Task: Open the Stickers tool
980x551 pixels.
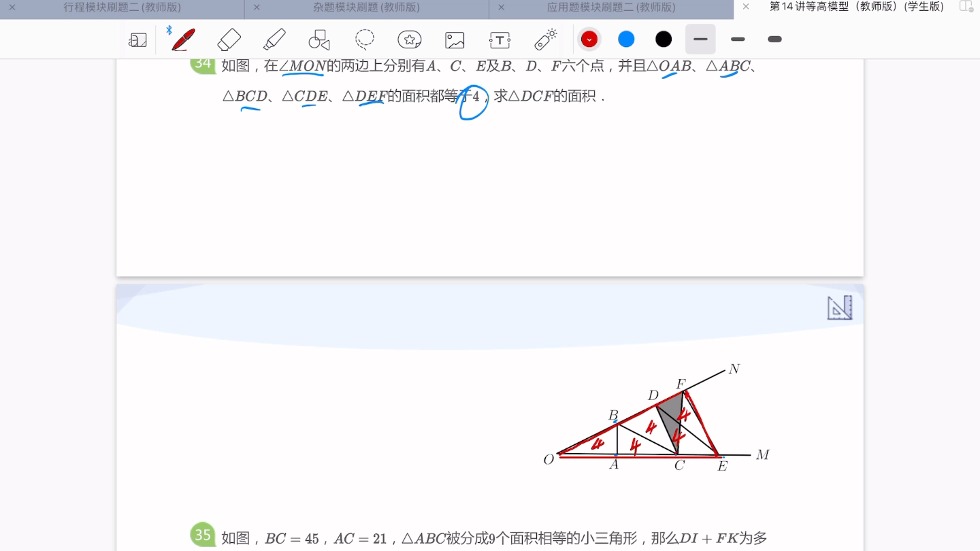Action: click(409, 39)
